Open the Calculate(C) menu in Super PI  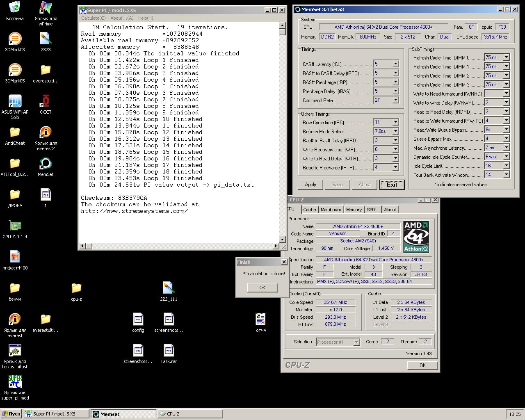pyautogui.click(x=93, y=18)
